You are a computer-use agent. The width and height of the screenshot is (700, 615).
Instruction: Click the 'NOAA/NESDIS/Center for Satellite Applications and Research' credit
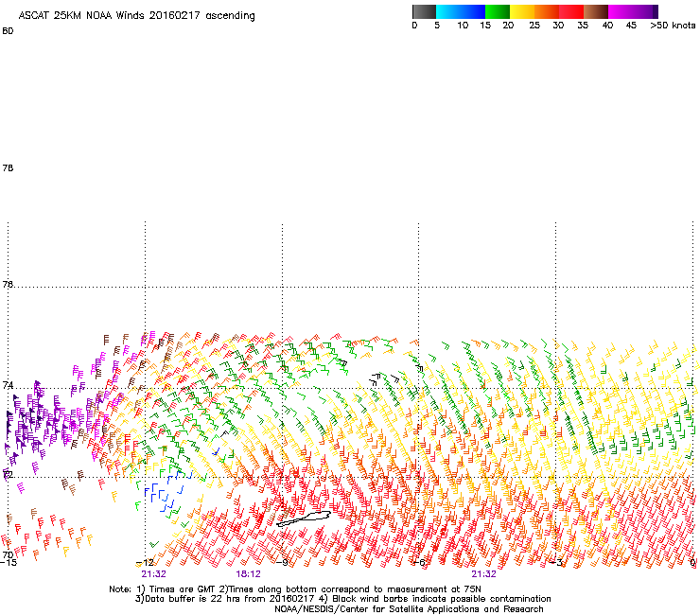[409, 609]
